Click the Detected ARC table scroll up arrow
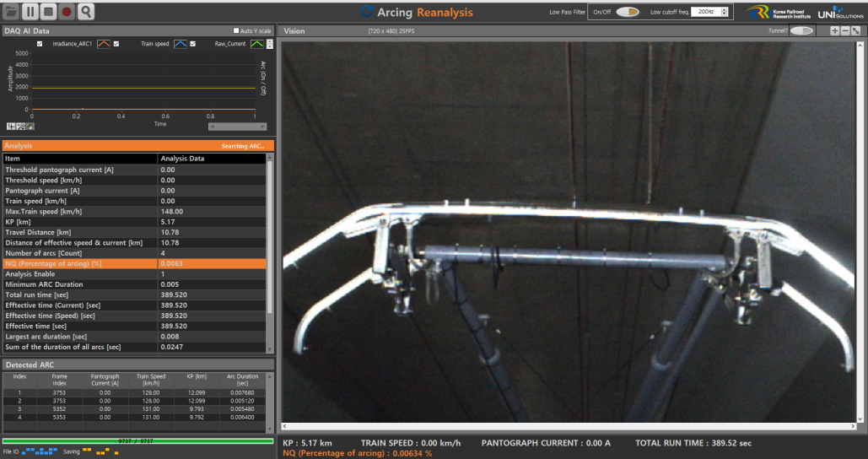The image size is (868, 459). 270,376
